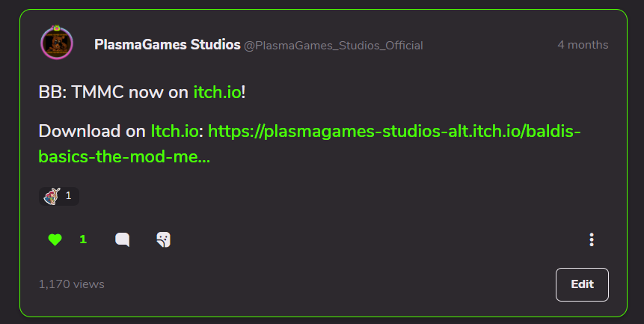The width and height of the screenshot is (644, 324).
Task: Click the sticker reaction count number
Action: coord(69,196)
